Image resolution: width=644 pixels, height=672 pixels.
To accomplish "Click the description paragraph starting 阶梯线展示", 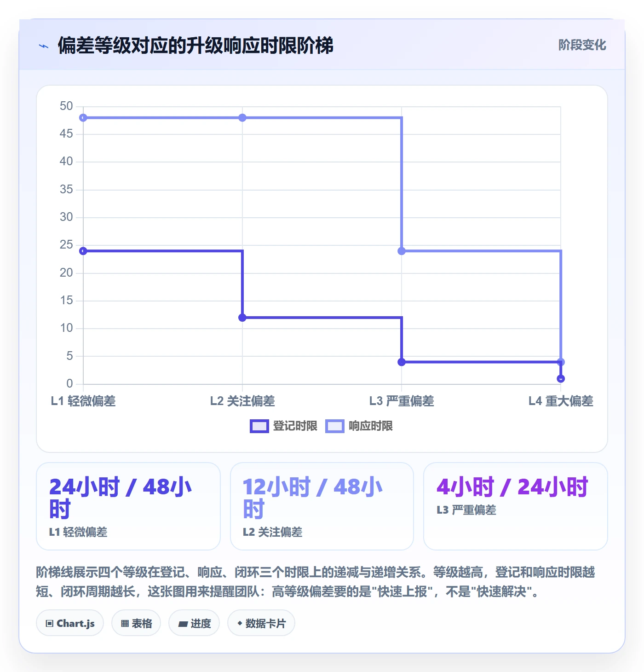I will click(316, 582).
